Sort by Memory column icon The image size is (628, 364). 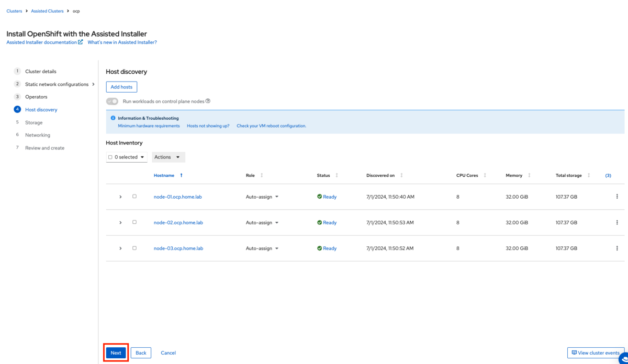[x=529, y=176]
